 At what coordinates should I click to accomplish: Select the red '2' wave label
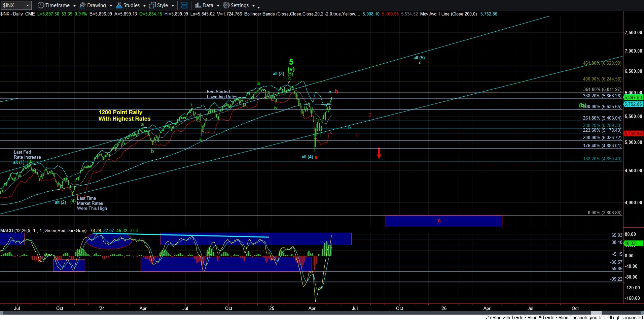[x=370, y=115]
